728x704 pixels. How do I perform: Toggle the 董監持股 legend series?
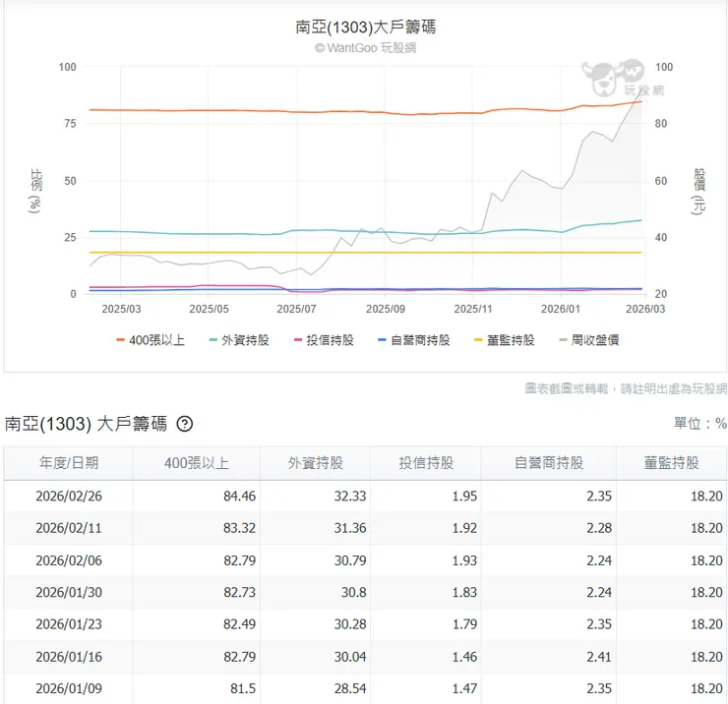[x=505, y=340]
